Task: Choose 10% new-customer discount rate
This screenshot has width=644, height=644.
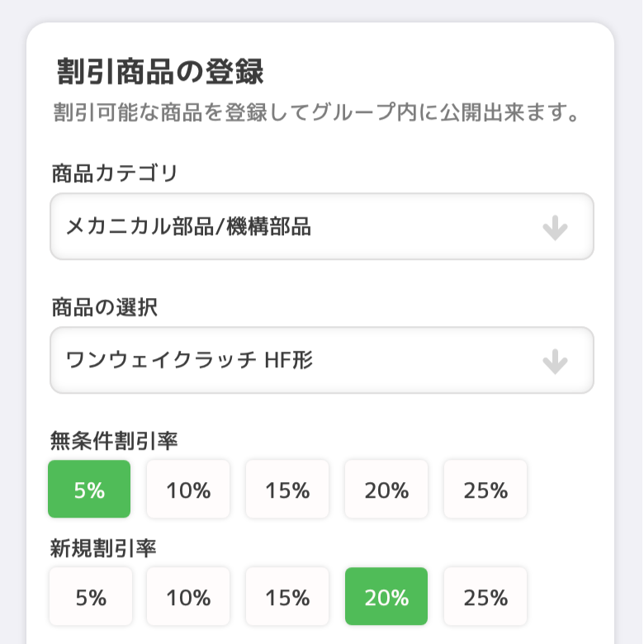Action: [x=188, y=597]
